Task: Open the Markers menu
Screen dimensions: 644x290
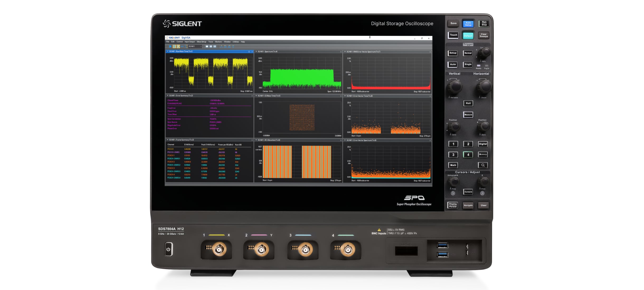Action: [x=219, y=42]
